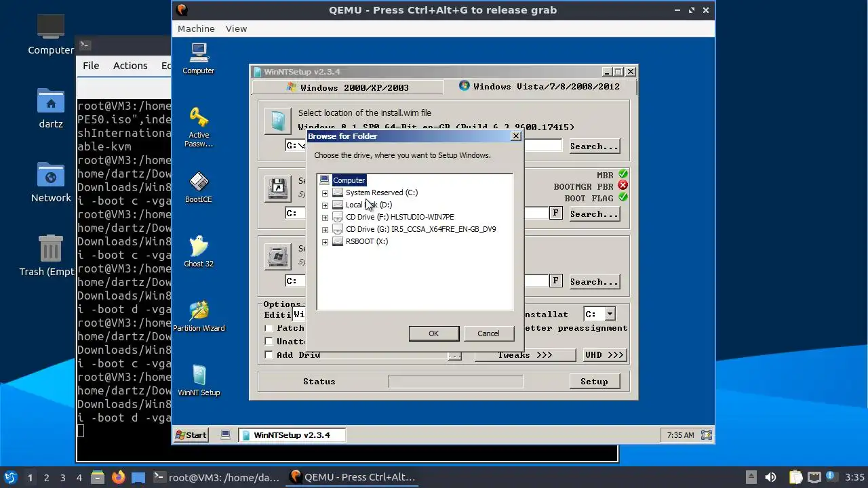868x488 pixels.
Task: Click the BOOTMGR PBR red error icon
Action: [x=623, y=186]
